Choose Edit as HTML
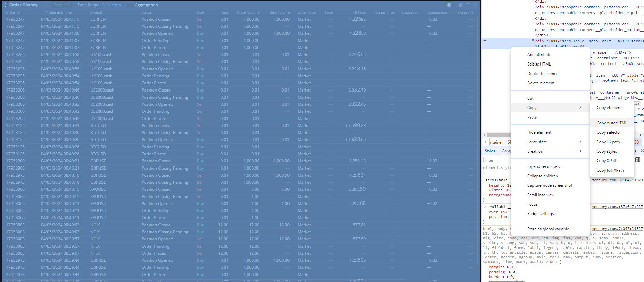 pyautogui.click(x=550, y=64)
